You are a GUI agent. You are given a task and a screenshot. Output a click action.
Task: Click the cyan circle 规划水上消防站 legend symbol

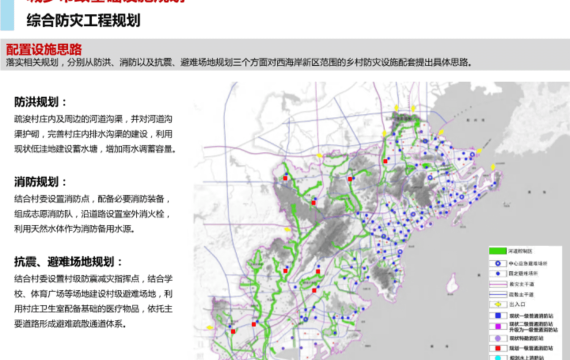[x=498, y=358]
